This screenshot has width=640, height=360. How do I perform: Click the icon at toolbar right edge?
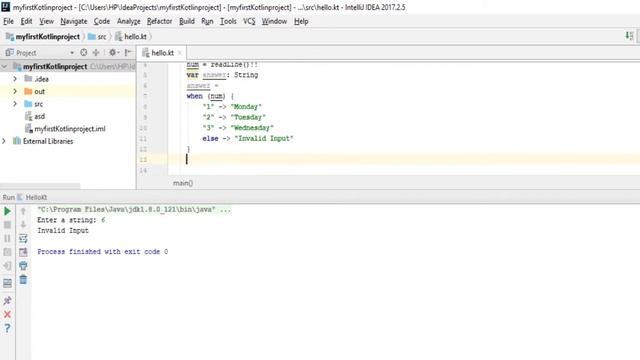tap(629, 36)
